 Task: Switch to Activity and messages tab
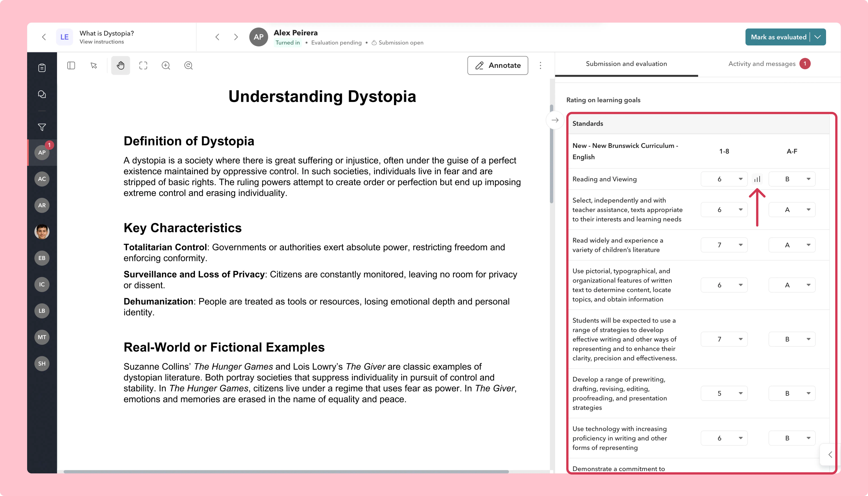tap(769, 64)
